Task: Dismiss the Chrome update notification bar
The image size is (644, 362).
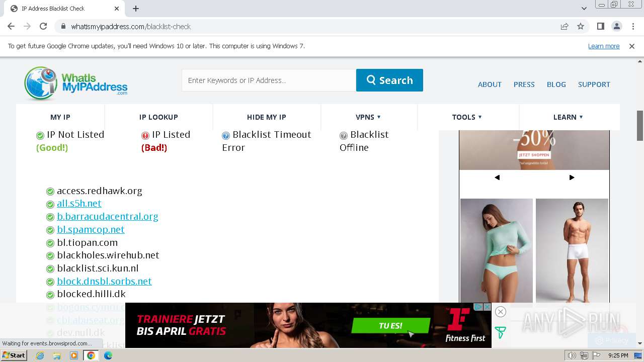Action: 632,46
